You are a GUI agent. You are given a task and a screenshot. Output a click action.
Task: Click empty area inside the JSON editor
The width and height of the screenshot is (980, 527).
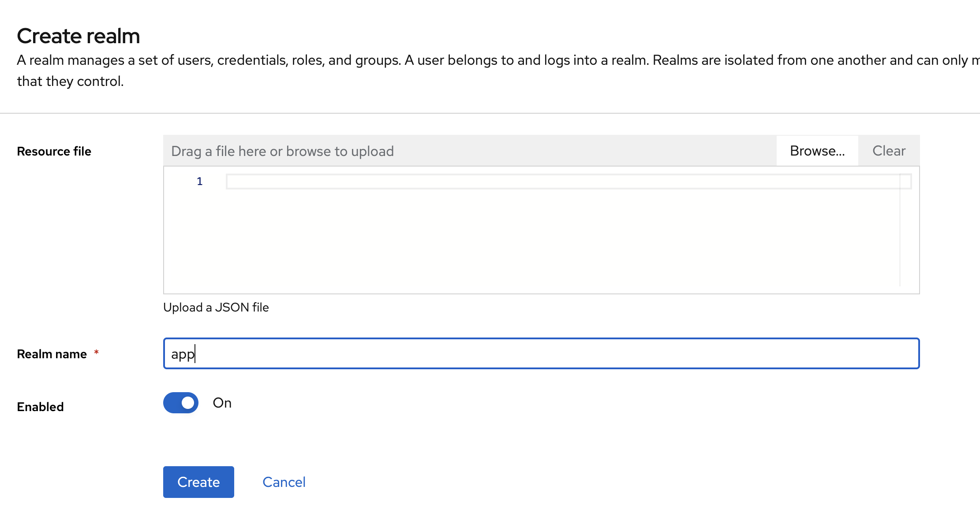point(529,242)
